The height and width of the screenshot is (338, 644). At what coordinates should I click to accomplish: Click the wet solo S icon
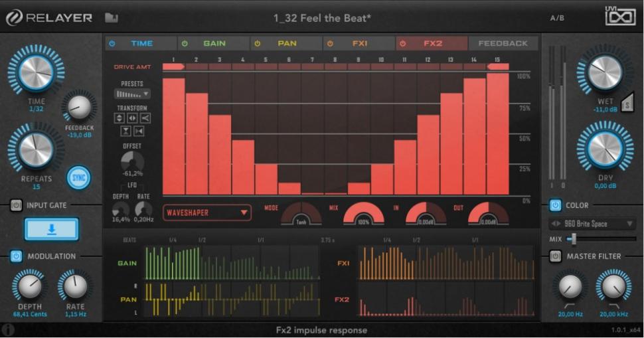(626, 102)
